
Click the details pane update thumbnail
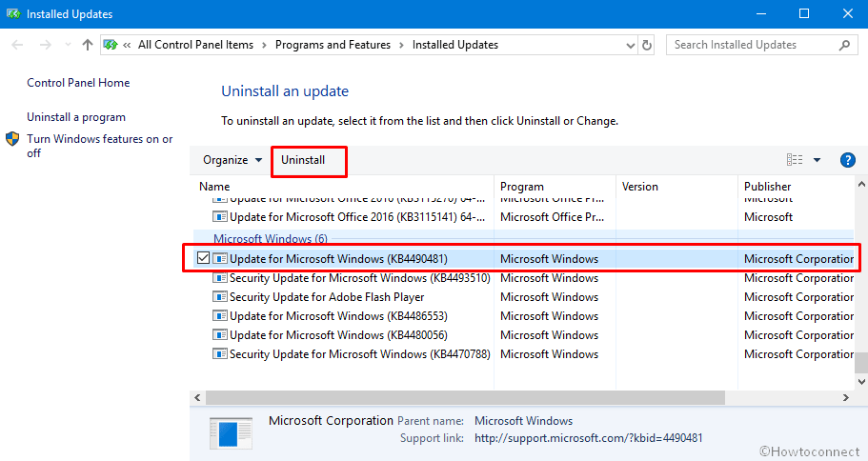231,432
